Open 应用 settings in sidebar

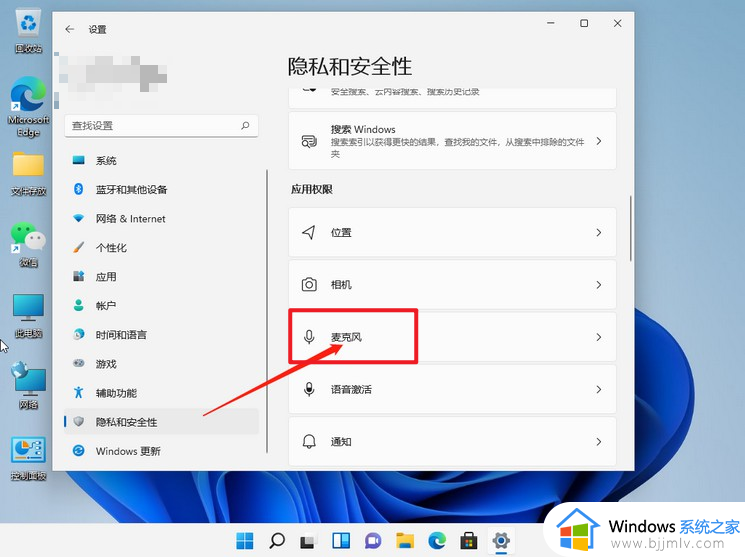[x=162, y=277]
